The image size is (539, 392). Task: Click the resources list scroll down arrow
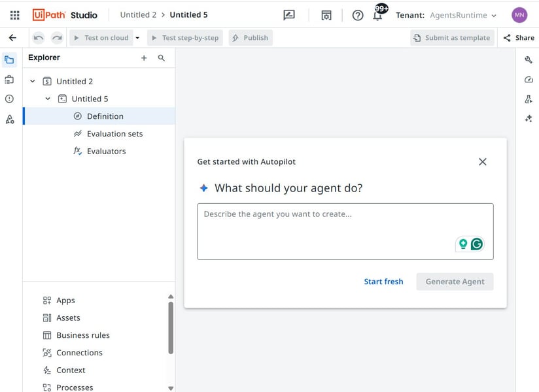[171, 388]
